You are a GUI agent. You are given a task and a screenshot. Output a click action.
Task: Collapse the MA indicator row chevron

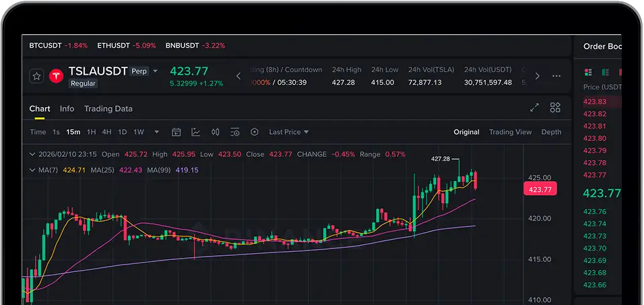tap(32, 170)
